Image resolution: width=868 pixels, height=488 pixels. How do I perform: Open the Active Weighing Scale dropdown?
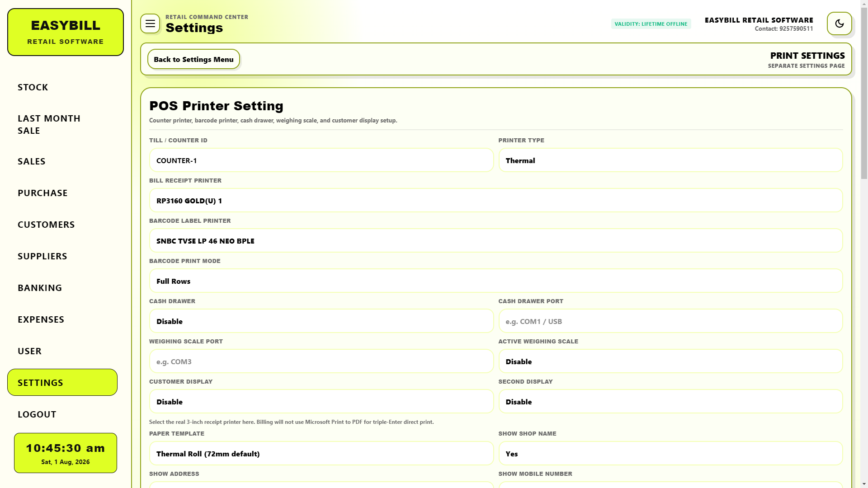(x=670, y=361)
